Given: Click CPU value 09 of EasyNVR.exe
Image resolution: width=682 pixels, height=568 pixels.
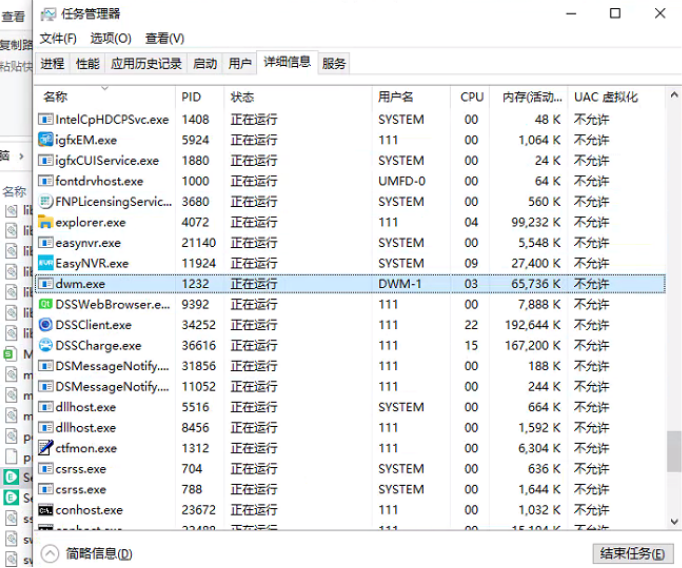Looking at the screenshot, I should click(x=471, y=263).
